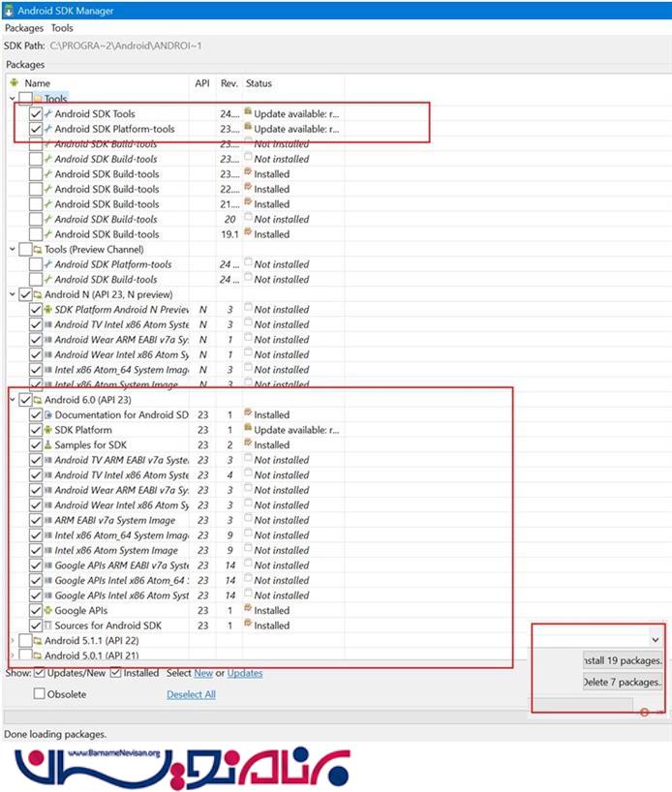Collapse the Tools (Preview Channel) group
Viewport: 672px width, 792px height.
click(x=13, y=250)
